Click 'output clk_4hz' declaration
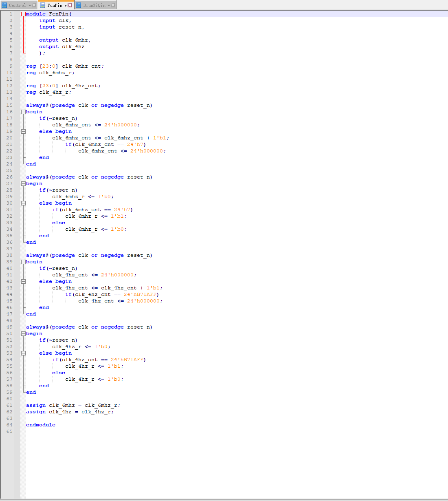 pyautogui.click(x=62, y=46)
